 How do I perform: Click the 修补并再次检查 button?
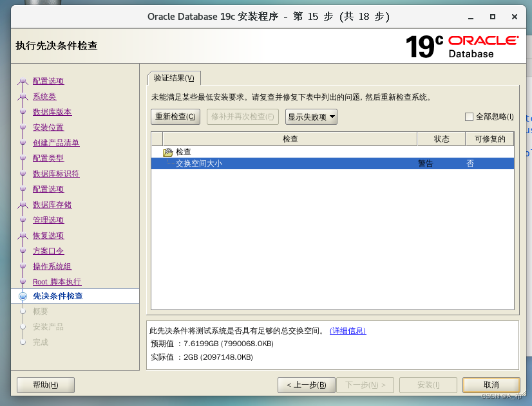coord(243,116)
